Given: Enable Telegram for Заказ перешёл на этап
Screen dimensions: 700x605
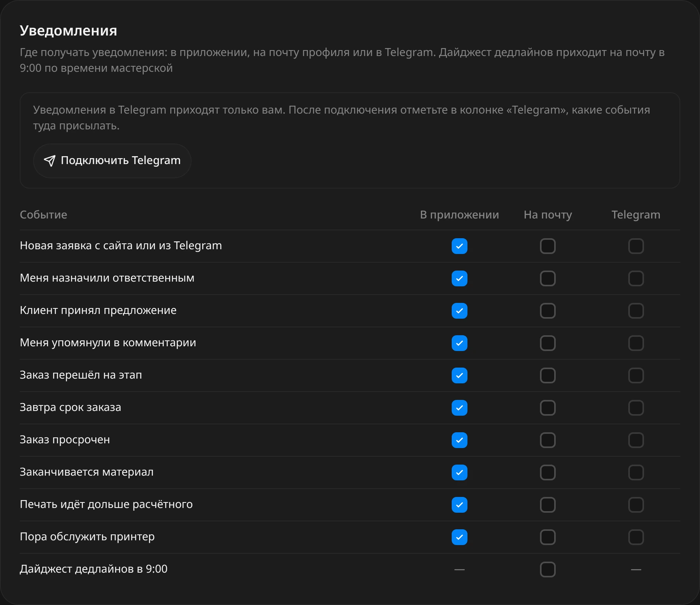Looking at the screenshot, I should (636, 375).
